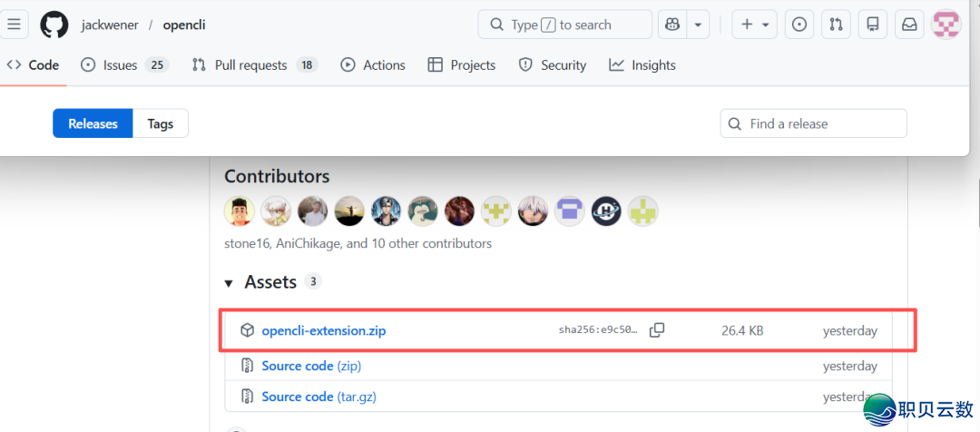Image resolution: width=980 pixels, height=432 pixels.
Task: Expand the Copilot dropdown arrow
Action: click(x=698, y=25)
